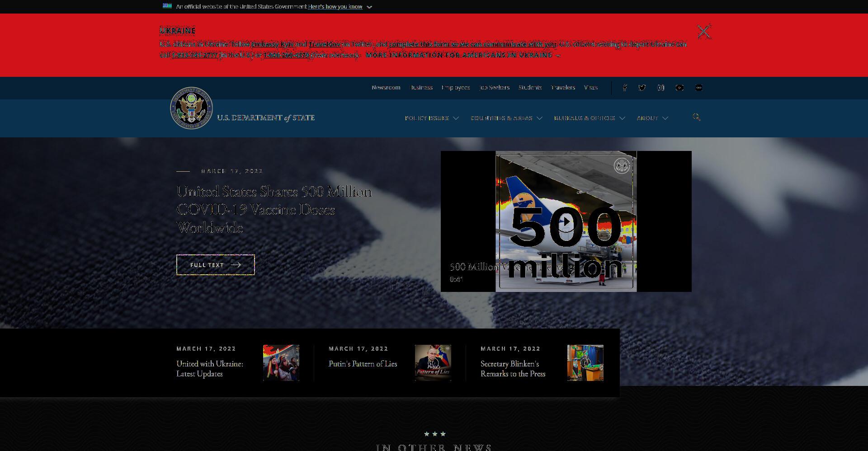
Task: Open Putin's Pattern of Lies article
Action: [x=363, y=364]
